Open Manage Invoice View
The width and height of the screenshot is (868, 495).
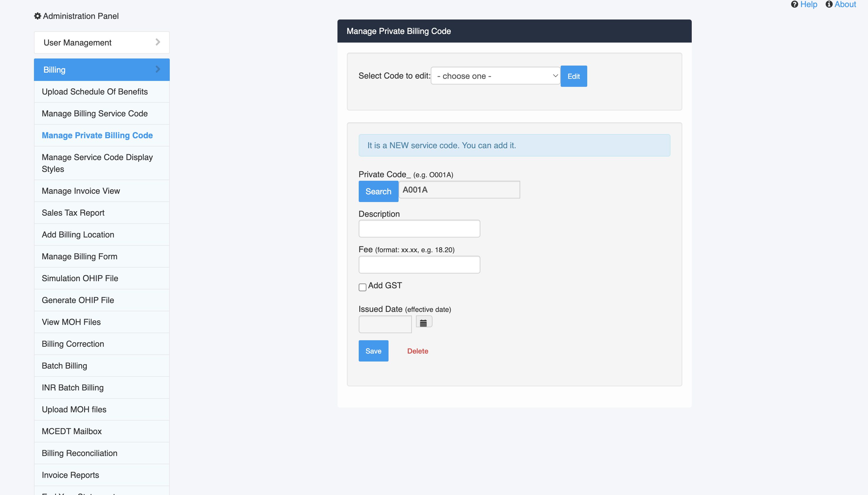(102, 191)
